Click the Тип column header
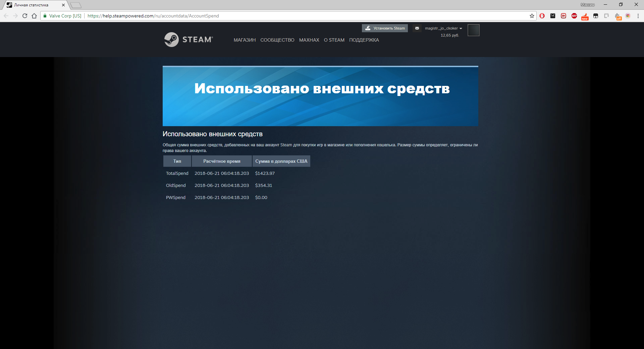 click(x=177, y=161)
